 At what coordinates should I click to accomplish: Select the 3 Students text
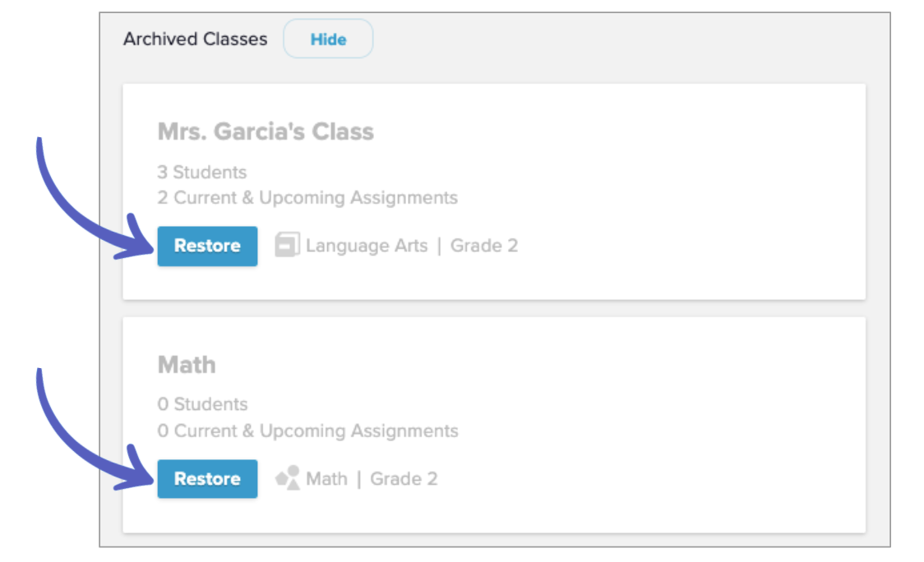click(201, 173)
